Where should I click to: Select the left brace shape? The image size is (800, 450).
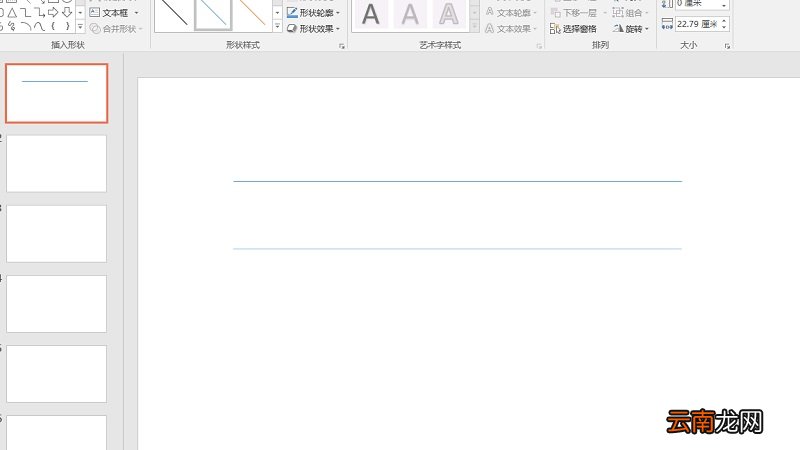coord(53,26)
